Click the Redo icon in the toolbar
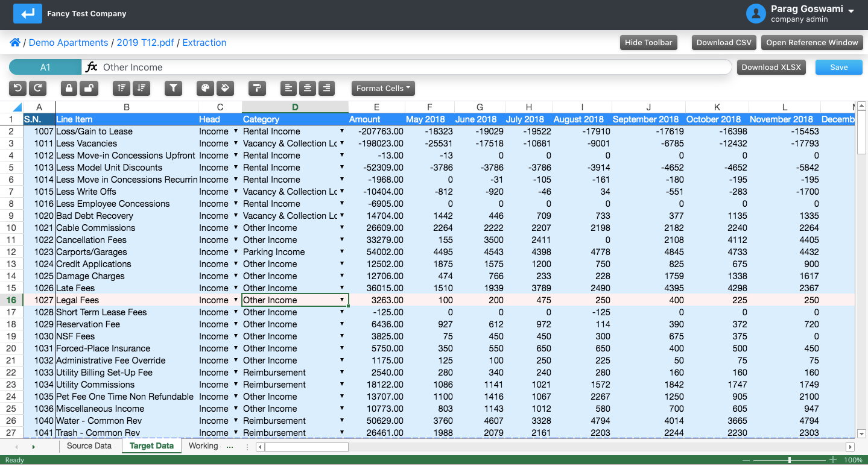The width and height of the screenshot is (868, 466). pyautogui.click(x=37, y=88)
